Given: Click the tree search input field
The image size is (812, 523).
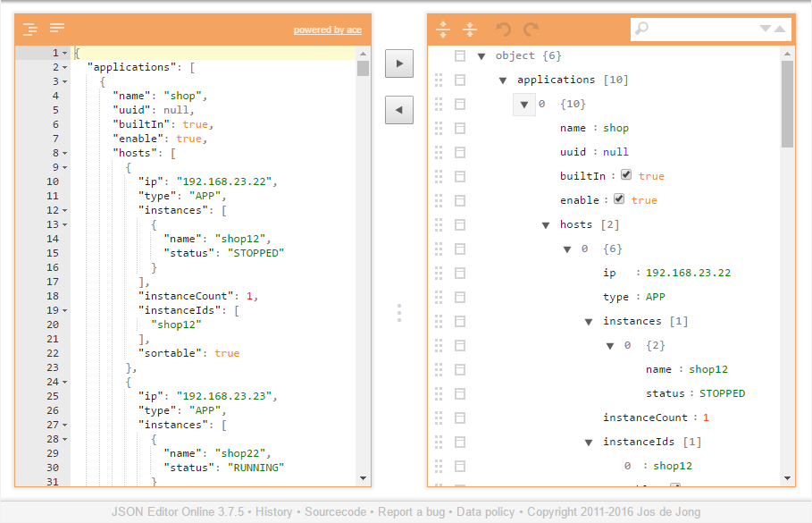Looking at the screenshot, I should [x=703, y=29].
